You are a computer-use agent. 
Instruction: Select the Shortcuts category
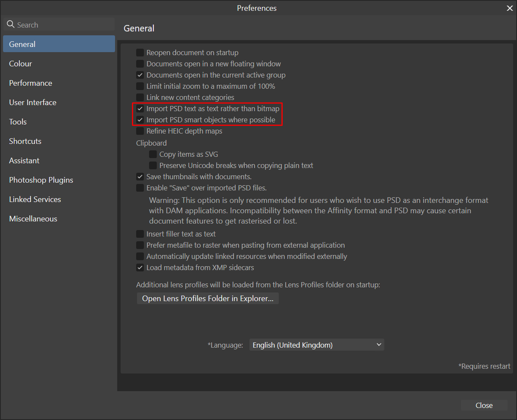click(x=25, y=141)
